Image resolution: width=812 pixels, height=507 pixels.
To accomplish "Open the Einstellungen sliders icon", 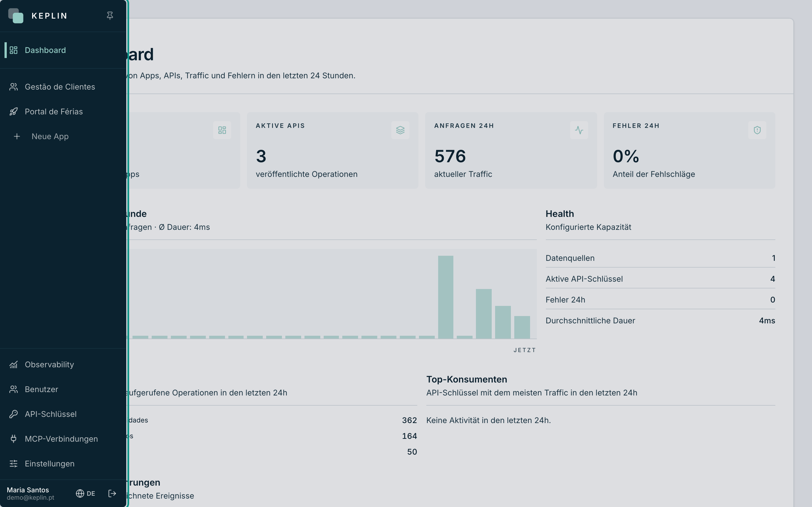I will [x=14, y=464].
